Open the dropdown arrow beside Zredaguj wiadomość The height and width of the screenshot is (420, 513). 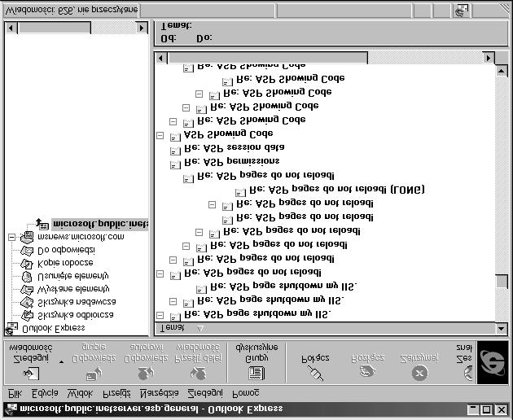pos(62,362)
